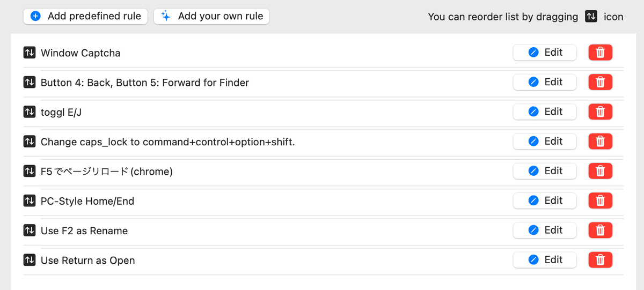Trash the Use Return as Open rule
The width and height of the screenshot is (644, 290).
tap(601, 260)
